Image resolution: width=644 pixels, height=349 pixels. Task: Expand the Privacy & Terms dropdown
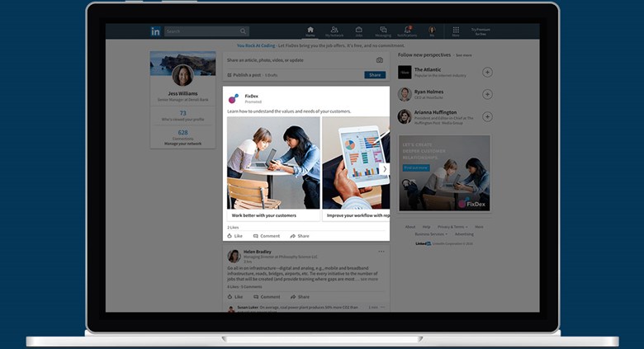coord(452,227)
